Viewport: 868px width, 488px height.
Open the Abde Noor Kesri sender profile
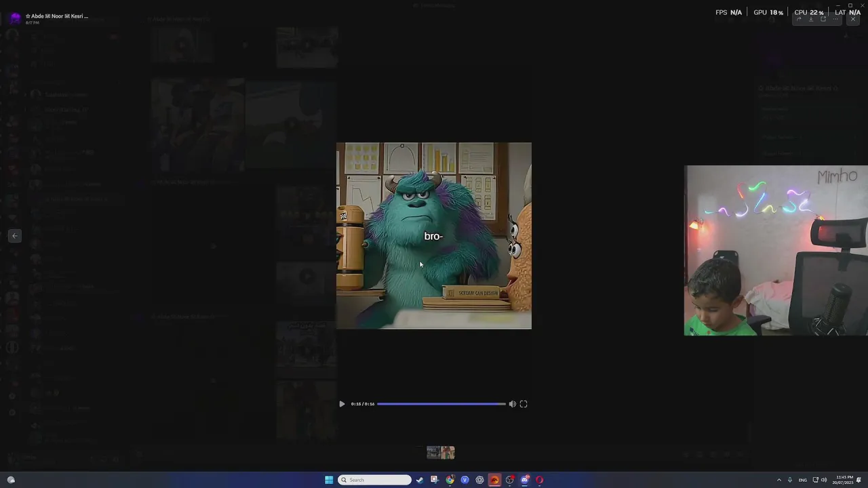click(57, 16)
